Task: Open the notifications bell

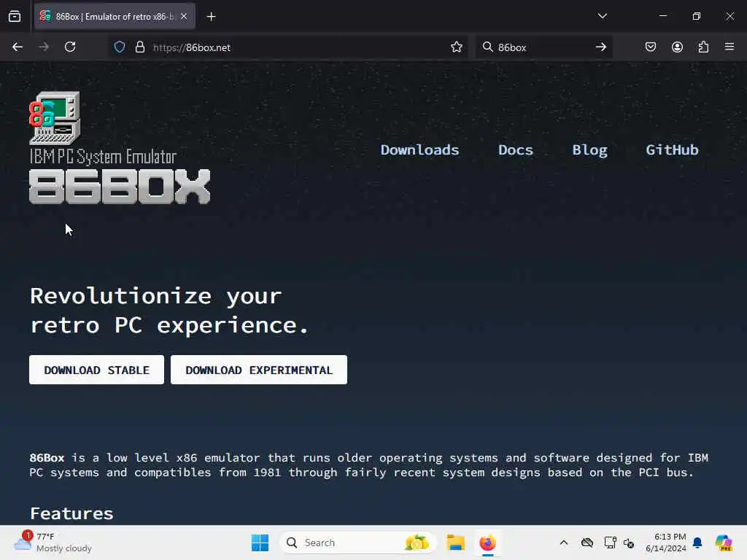Action: (x=697, y=542)
